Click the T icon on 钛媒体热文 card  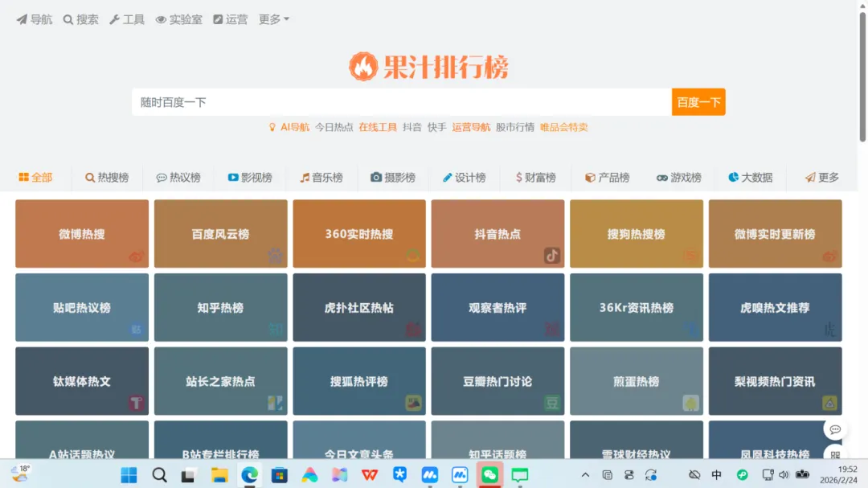[136, 403]
